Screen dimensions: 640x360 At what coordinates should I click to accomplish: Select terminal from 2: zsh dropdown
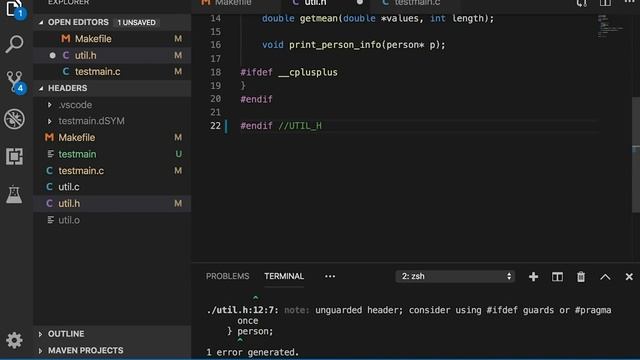click(455, 276)
